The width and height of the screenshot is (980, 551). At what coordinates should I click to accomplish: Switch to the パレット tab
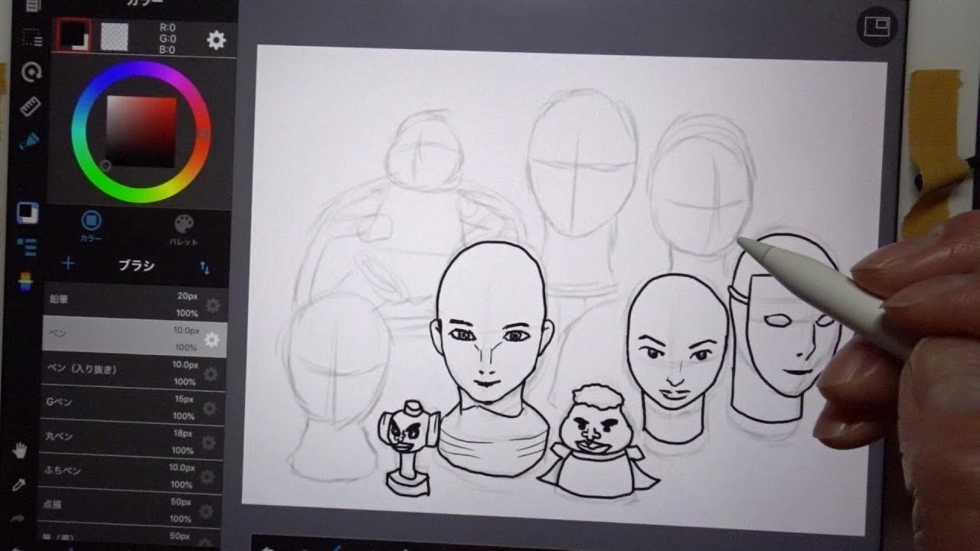185,230
